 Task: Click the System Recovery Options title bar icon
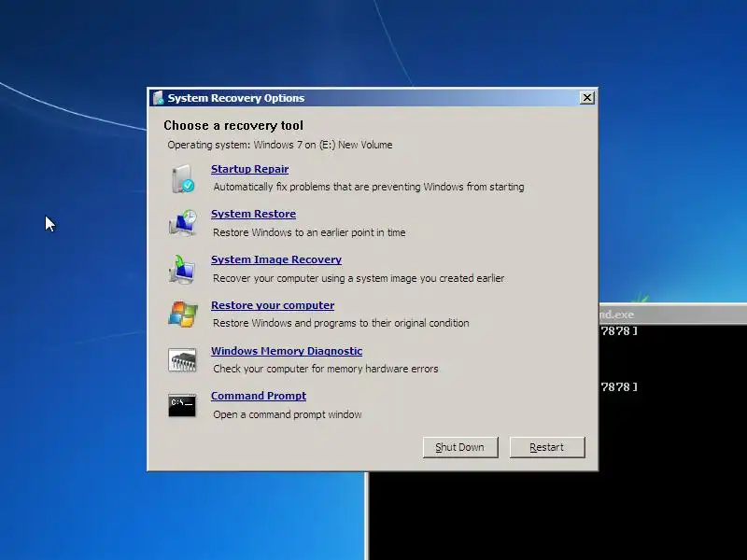coord(158,98)
